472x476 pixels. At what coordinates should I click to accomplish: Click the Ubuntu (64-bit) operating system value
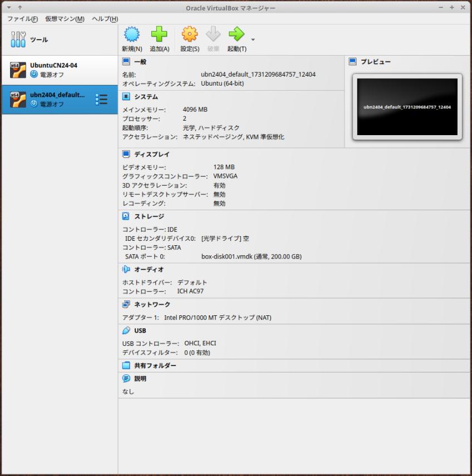tap(222, 83)
